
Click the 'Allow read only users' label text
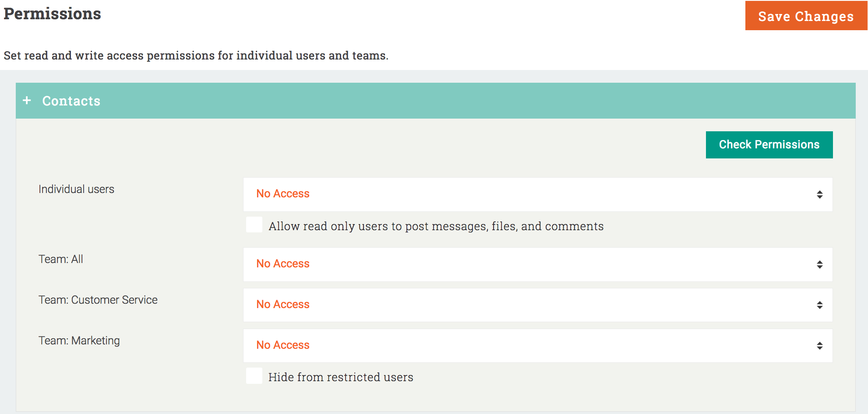click(x=436, y=226)
